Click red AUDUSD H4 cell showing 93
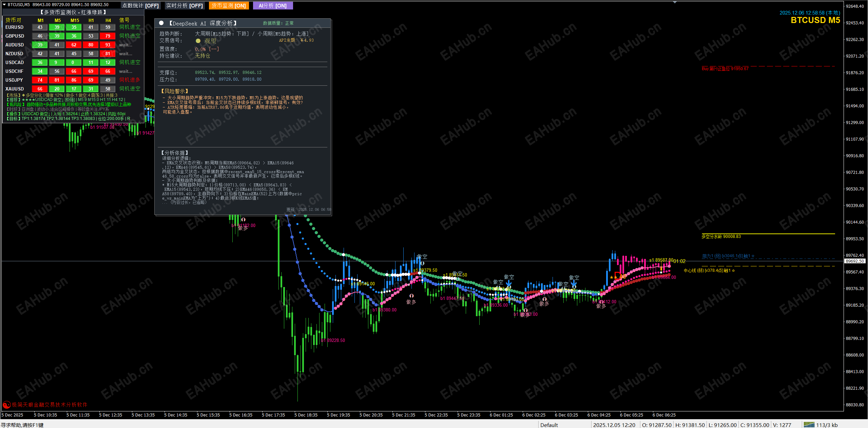This screenshot has height=428, width=868. pyautogui.click(x=108, y=45)
